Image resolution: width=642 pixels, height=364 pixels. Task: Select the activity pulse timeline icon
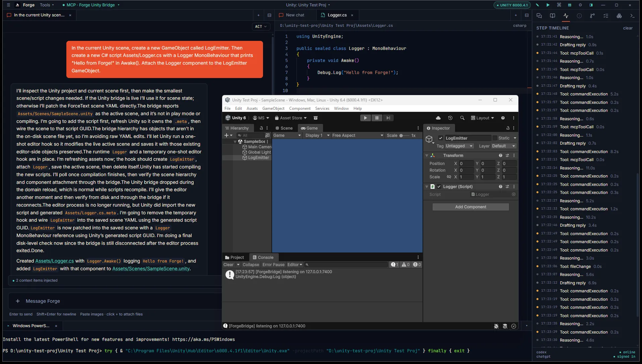click(x=566, y=16)
